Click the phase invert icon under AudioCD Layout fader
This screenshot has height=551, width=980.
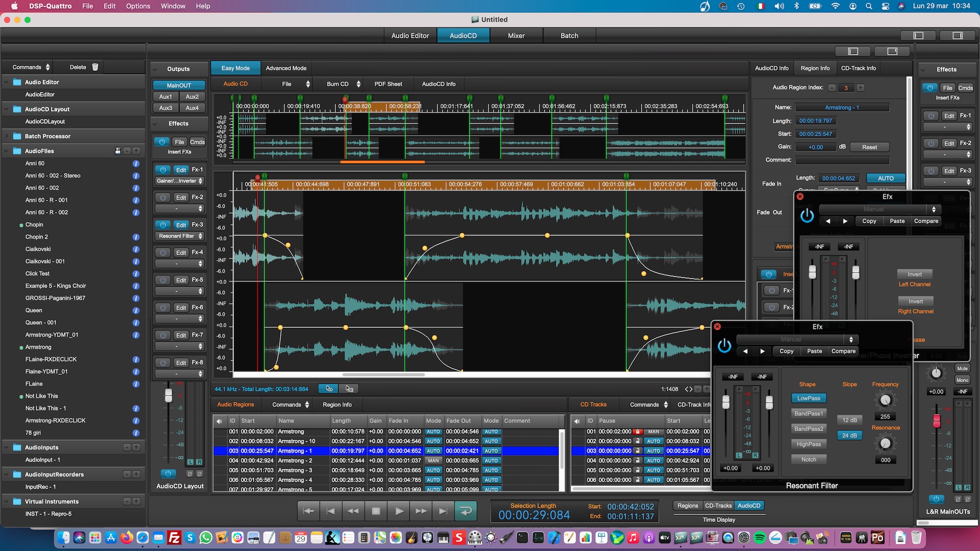[x=190, y=474]
